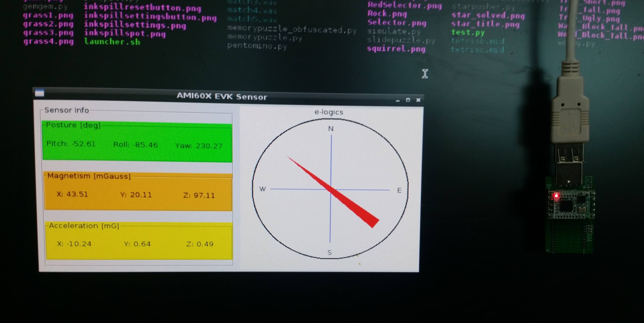Click the W marker on the compass
Image resolution: width=644 pixels, height=323 pixels.
click(263, 189)
